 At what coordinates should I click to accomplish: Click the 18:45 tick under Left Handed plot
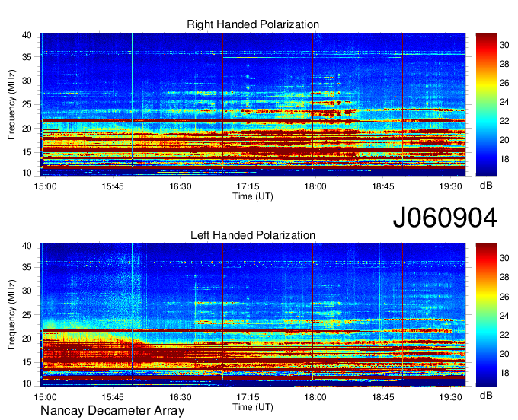[383, 397]
